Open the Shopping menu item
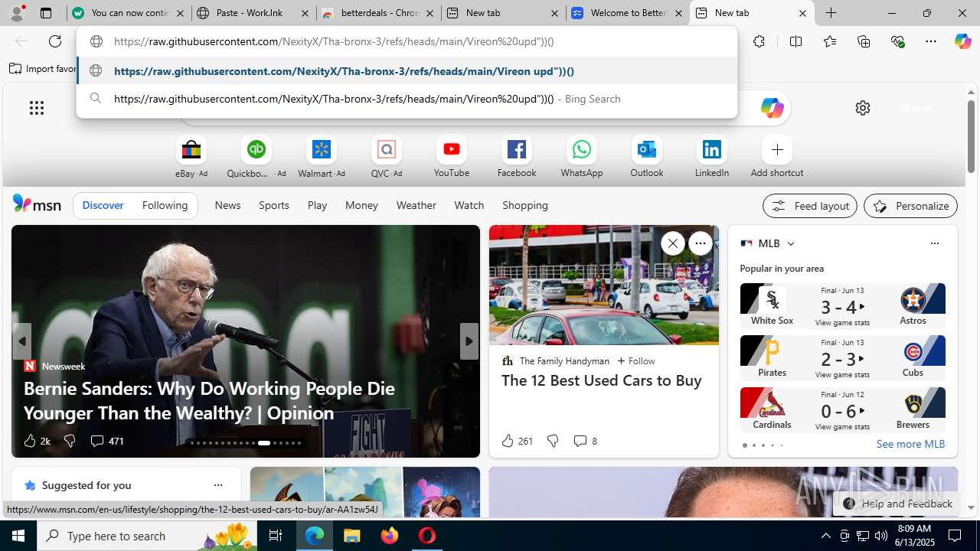The image size is (980, 551). click(525, 205)
